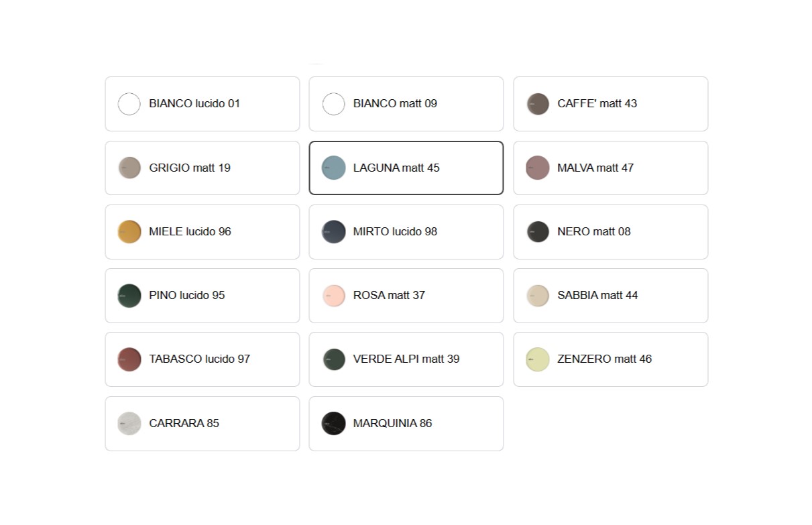Image resolution: width=812 pixels, height=525 pixels.
Task: Click the NERO matt 08 black swatch
Action: point(538,231)
